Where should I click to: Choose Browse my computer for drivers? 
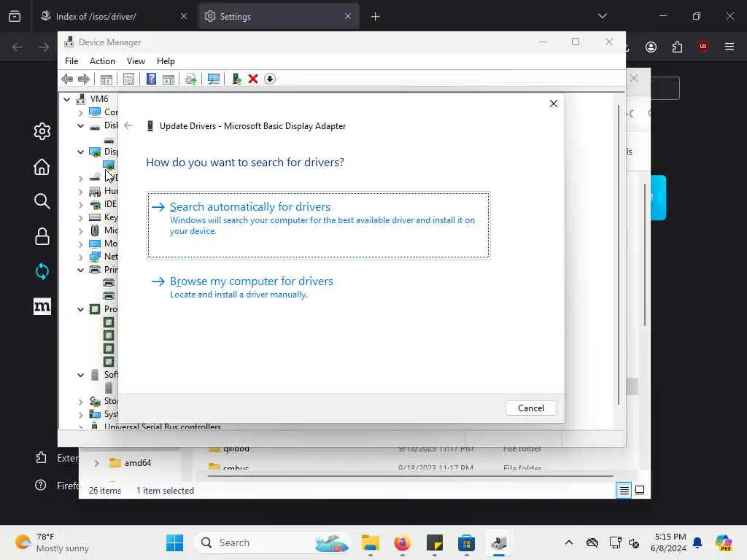click(x=251, y=287)
